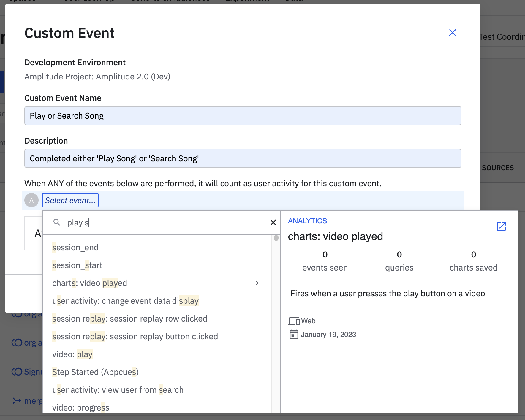Screen dimensions: 525x420
Task: Click the search magnifier icon in the event picker
Action: click(x=57, y=222)
